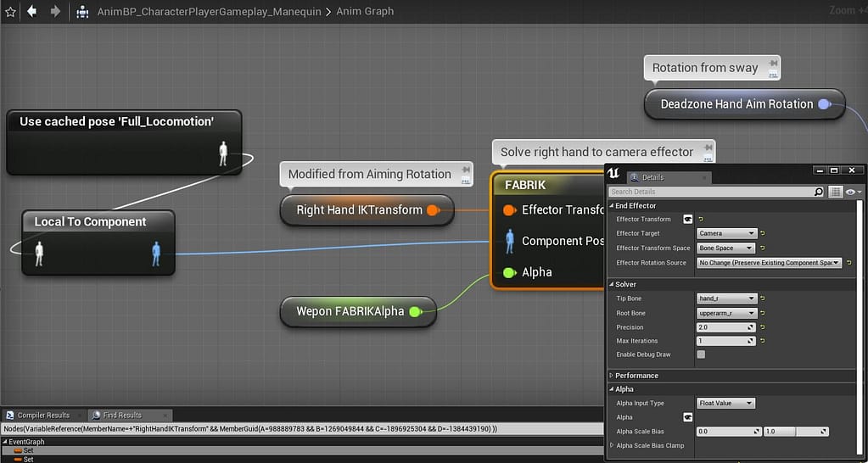Pin the 'Rotation from sway' comment bubble
The width and height of the screenshot is (868, 463).
coord(772,64)
